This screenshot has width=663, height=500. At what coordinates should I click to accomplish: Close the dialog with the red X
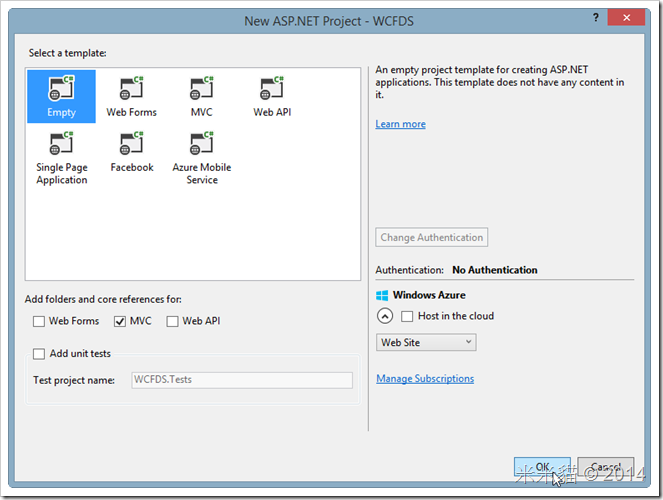[x=626, y=18]
